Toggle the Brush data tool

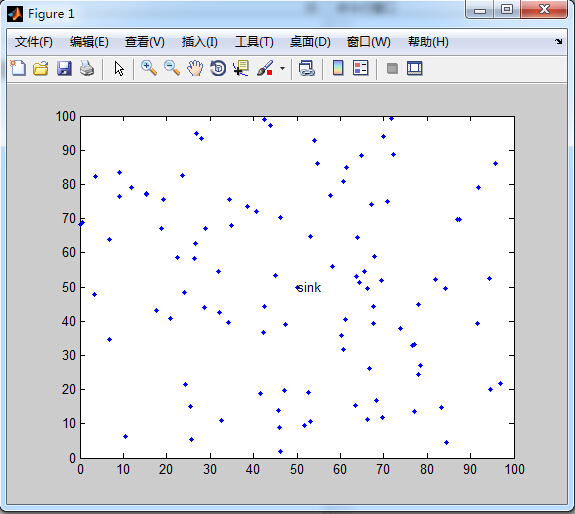click(x=265, y=68)
